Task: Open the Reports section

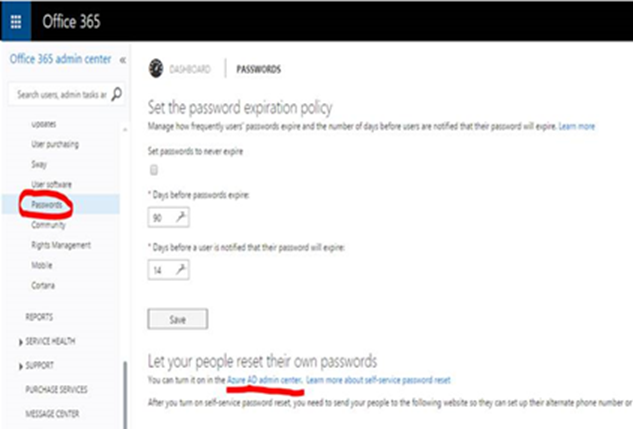Action: pyautogui.click(x=39, y=317)
